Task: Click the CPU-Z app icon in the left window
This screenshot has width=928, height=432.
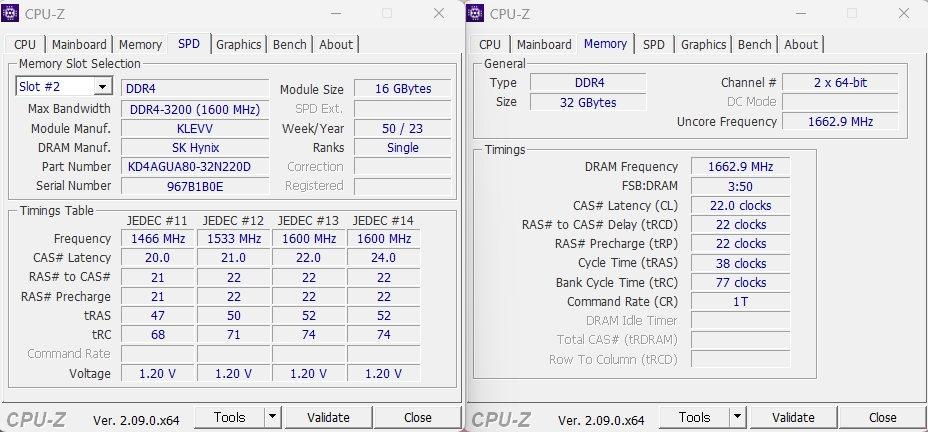Action: pyautogui.click(x=10, y=13)
